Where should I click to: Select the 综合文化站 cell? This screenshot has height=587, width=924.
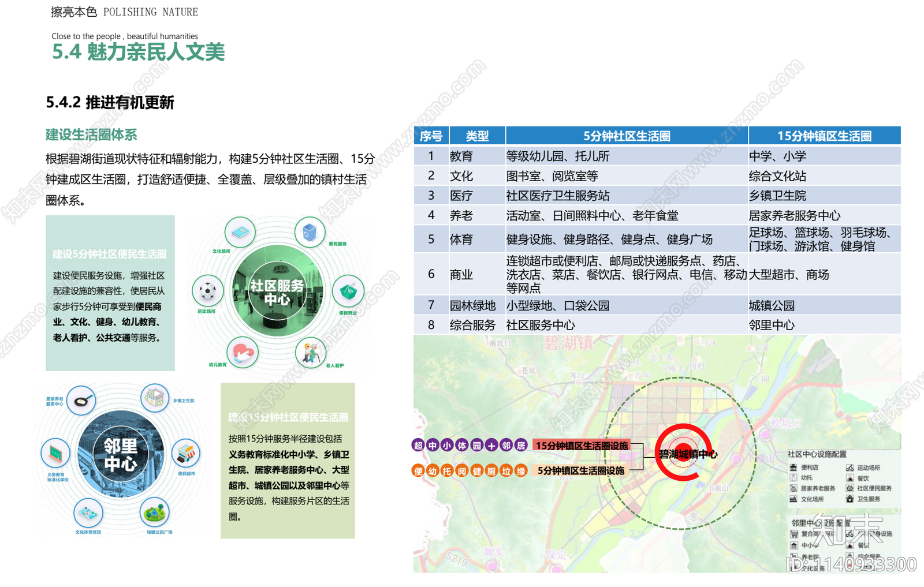(824, 175)
